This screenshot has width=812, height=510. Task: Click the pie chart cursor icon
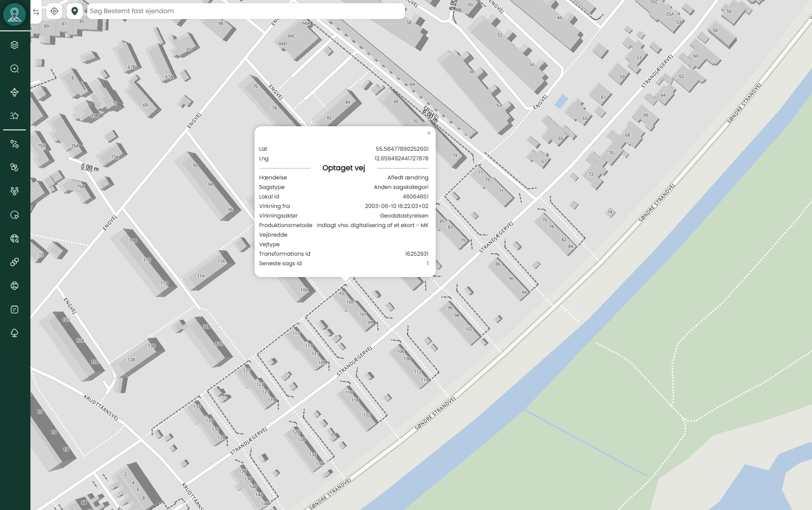(x=15, y=215)
